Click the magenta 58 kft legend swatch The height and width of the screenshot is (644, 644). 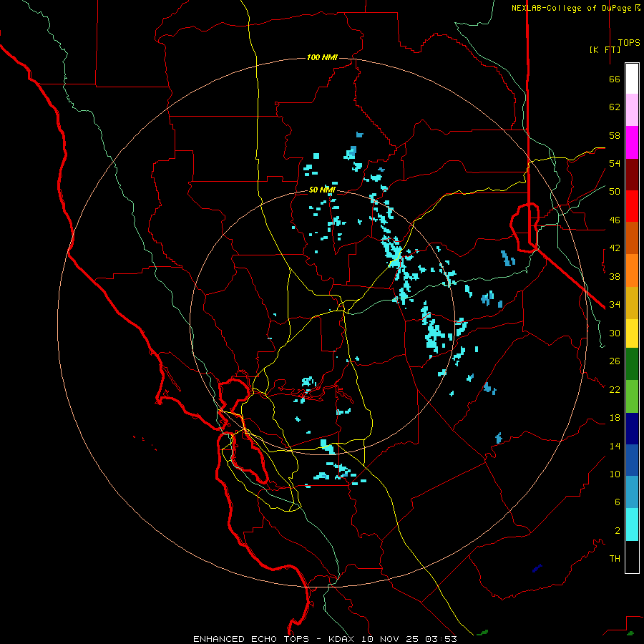pyautogui.click(x=632, y=142)
